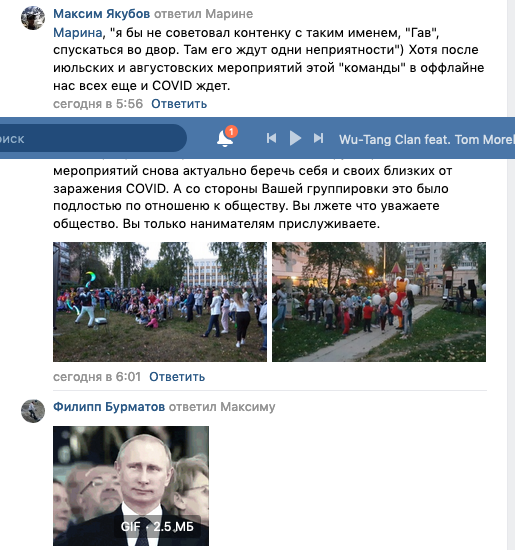Click the Марина mention link
This screenshot has height=550, width=515.
coord(78,33)
